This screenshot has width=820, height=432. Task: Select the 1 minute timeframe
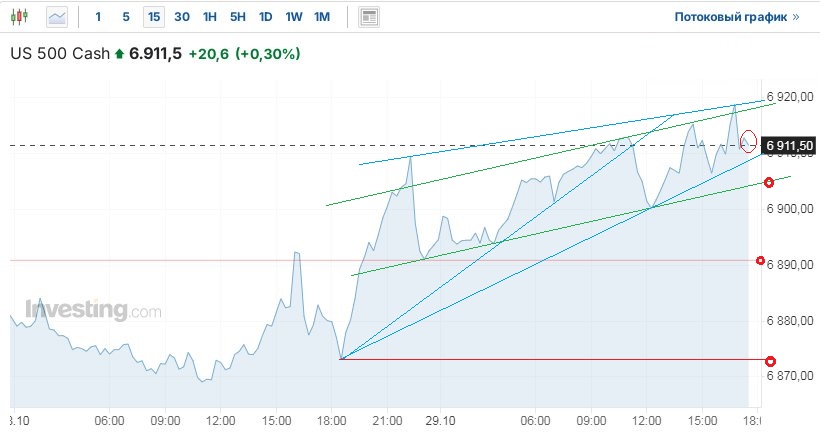pos(98,17)
